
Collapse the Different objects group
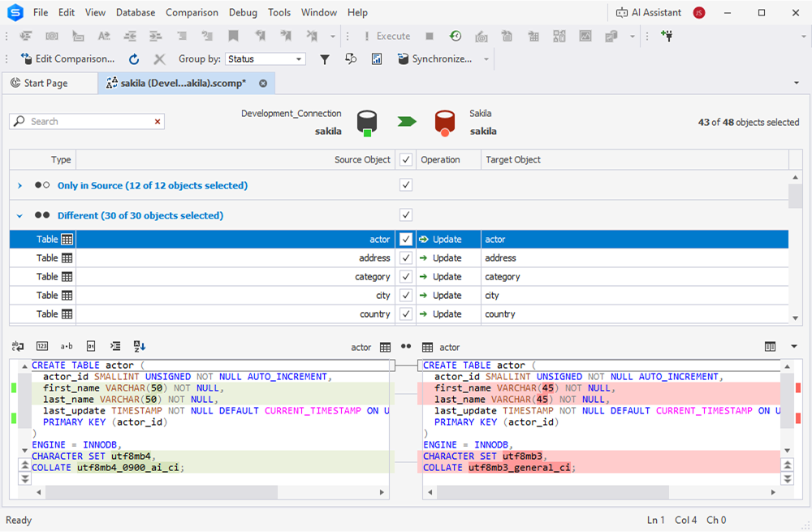pyautogui.click(x=19, y=216)
